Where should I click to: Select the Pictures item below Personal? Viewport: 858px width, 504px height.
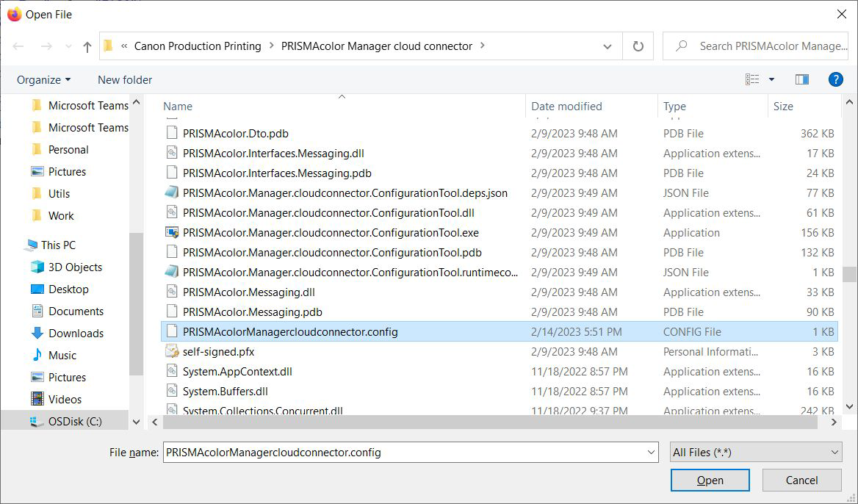coord(68,172)
